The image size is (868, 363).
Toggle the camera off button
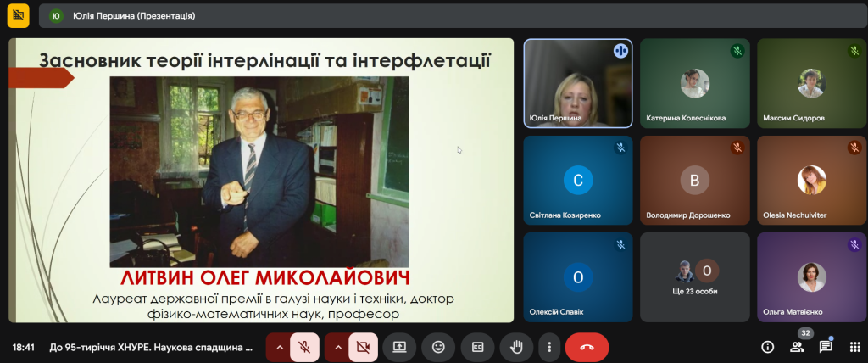click(x=363, y=348)
